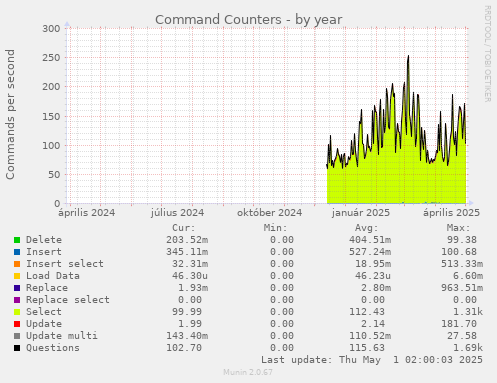Click the 'Cur:' column header
The image size is (497, 383).
(x=184, y=228)
